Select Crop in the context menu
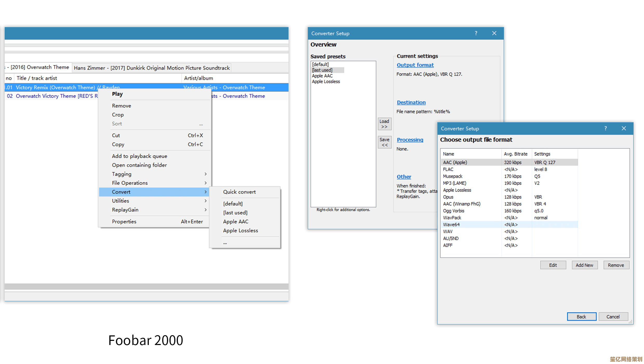Image resolution: width=644 pixels, height=364 pixels. coord(155,115)
